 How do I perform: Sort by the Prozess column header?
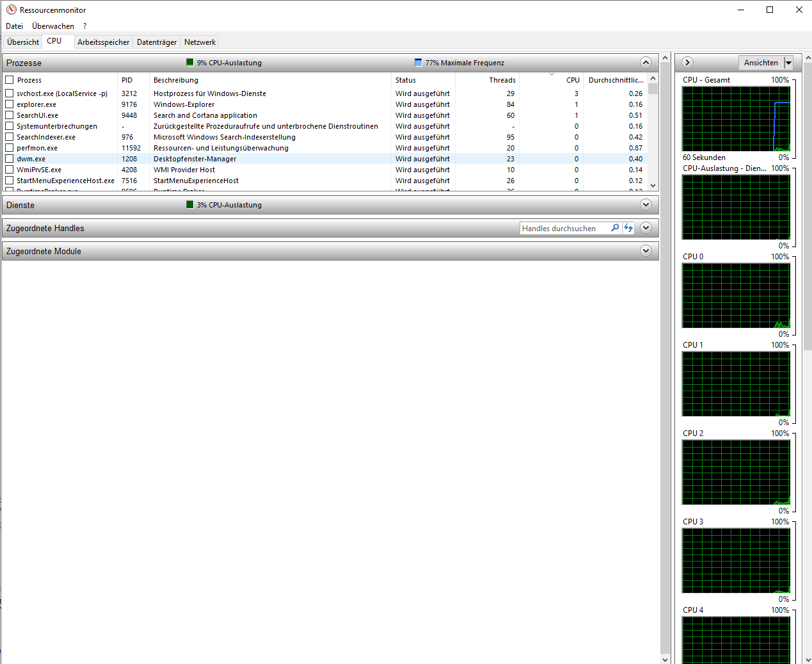(67, 80)
